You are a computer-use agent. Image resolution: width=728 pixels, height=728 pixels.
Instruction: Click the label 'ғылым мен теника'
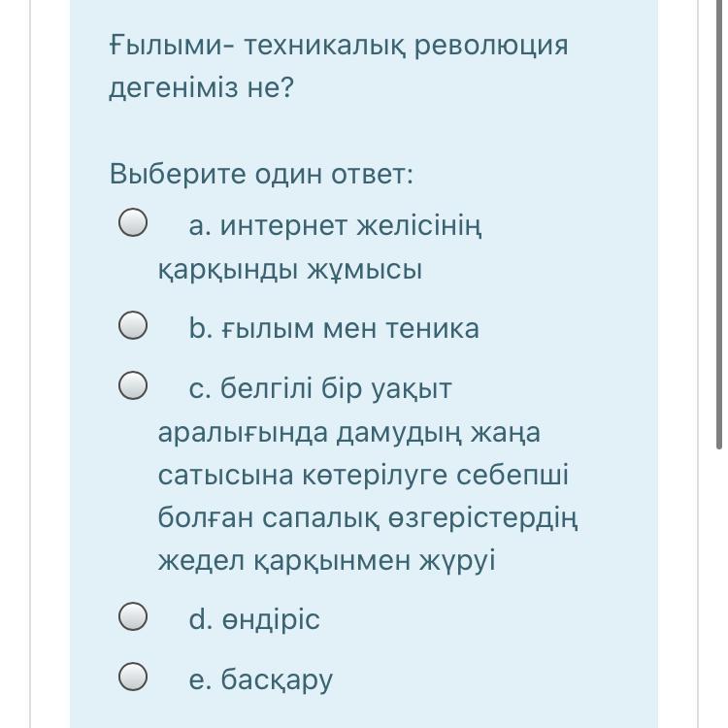(x=349, y=329)
